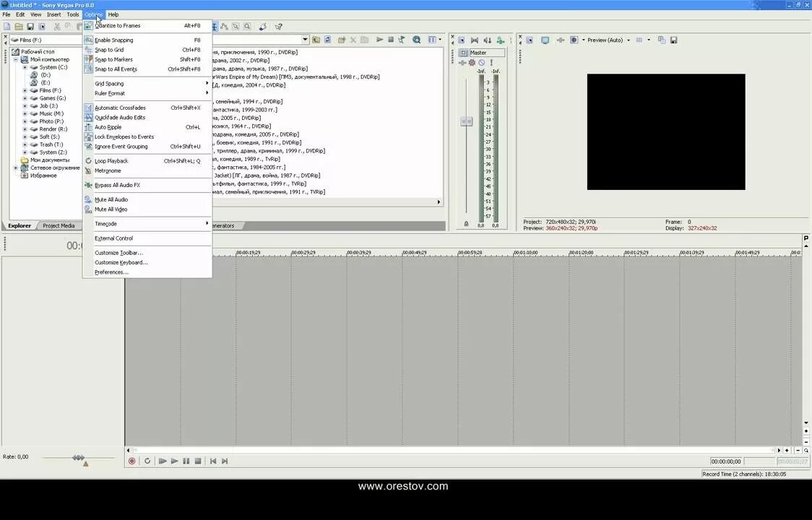Image resolution: width=812 pixels, height=520 pixels.
Task: Click the Refresh icon in Explorer toolbar
Action: pos(327,40)
